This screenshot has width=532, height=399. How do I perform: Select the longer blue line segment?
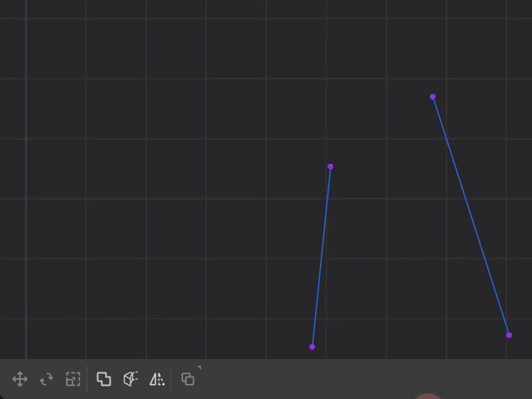pos(471,216)
